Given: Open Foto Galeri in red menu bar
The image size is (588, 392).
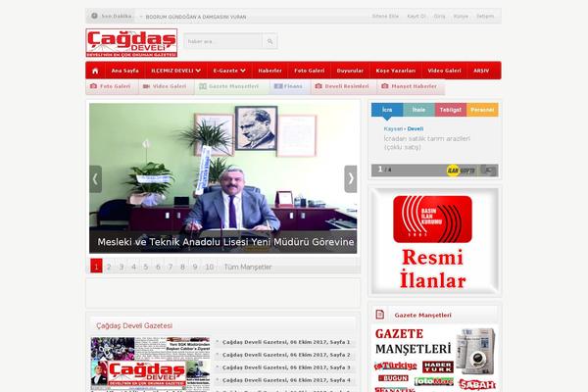Looking at the screenshot, I should (310, 71).
